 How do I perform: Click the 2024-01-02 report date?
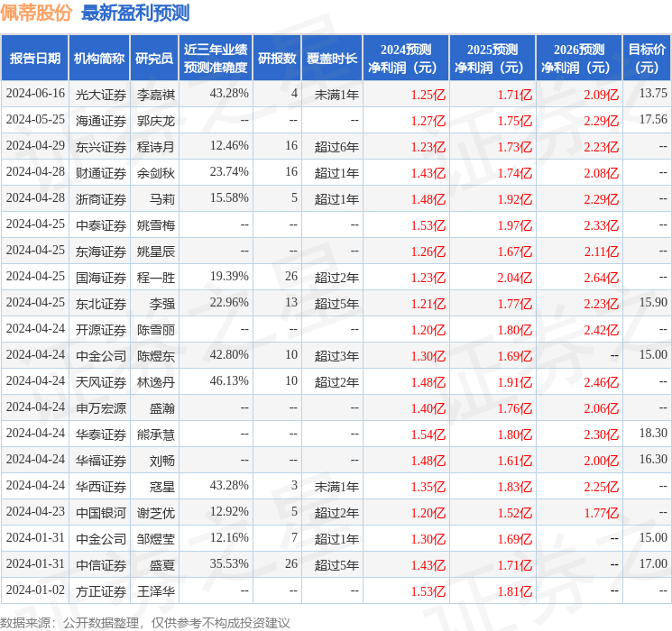click(35, 590)
